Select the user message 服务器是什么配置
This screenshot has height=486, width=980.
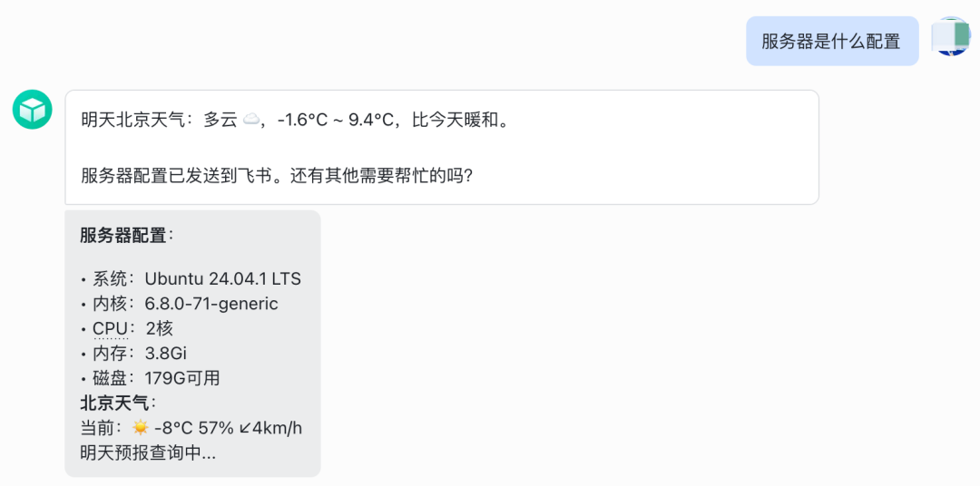[831, 42]
